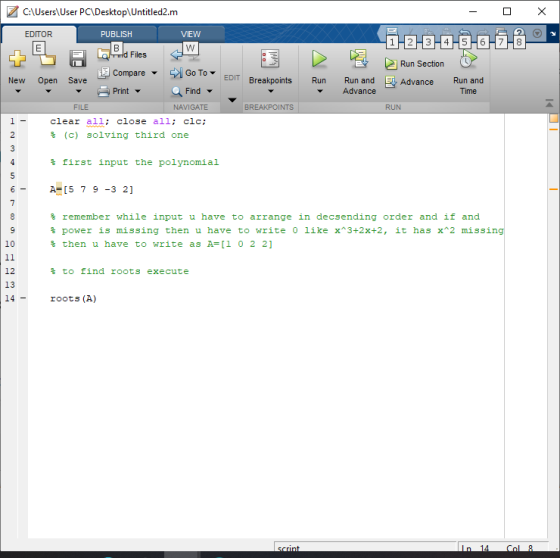Expand the Find dropdown arrow
This screenshot has height=558, width=560.
pyautogui.click(x=210, y=91)
